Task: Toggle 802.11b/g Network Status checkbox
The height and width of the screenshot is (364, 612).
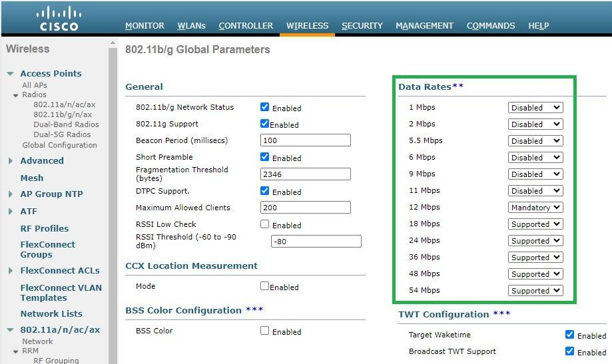Action: 264,107
